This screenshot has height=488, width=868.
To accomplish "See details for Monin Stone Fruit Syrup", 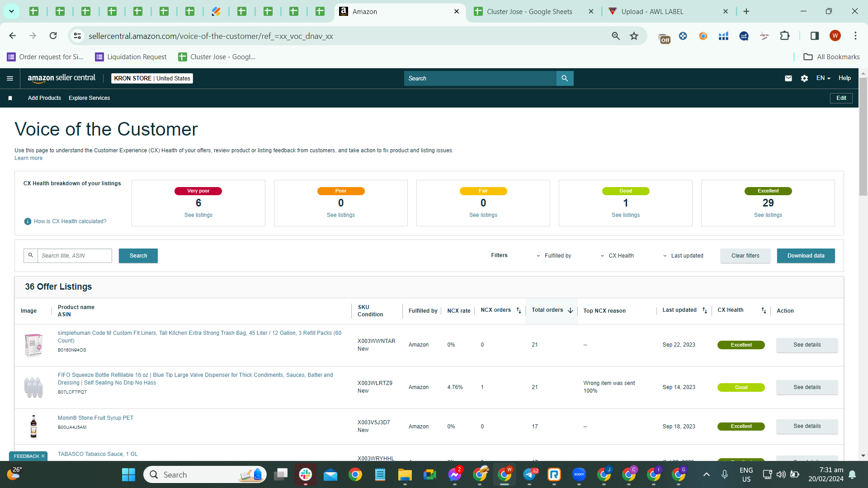I will (807, 426).
